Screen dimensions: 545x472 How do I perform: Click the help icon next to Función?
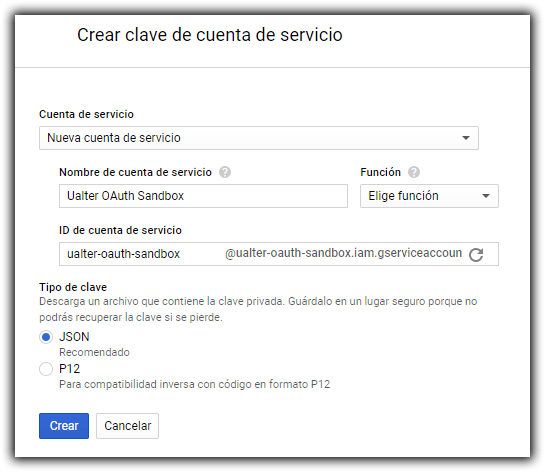414,172
